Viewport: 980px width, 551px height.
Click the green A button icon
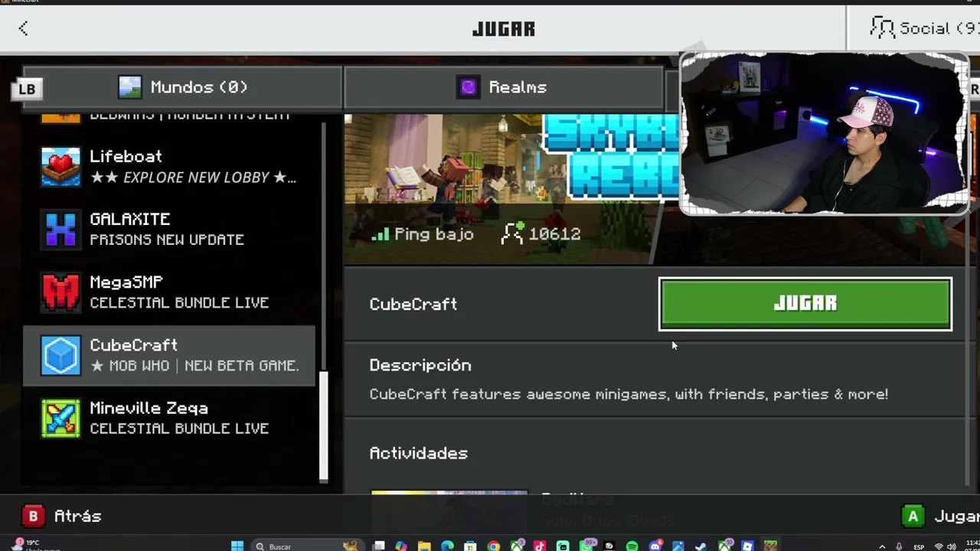(913, 517)
